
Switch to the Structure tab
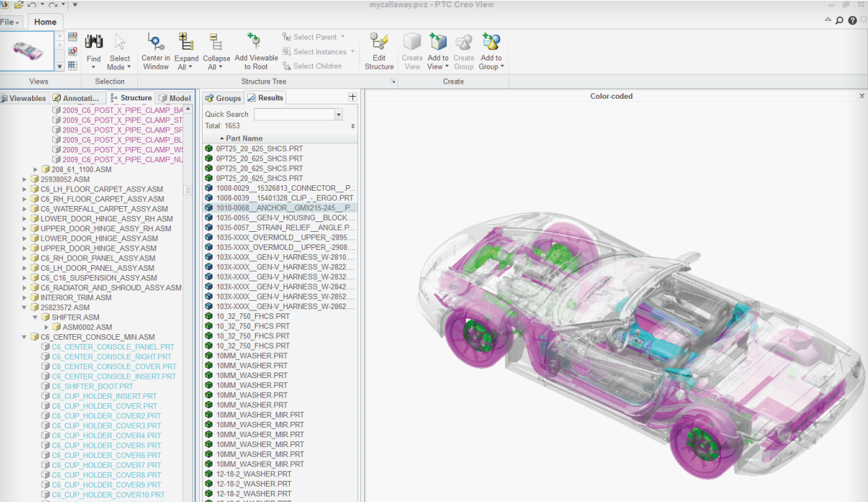(132, 98)
